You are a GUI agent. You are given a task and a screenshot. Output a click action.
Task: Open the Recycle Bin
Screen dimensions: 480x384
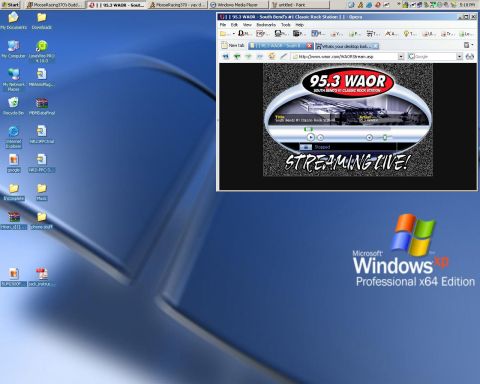tap(13, 106)
